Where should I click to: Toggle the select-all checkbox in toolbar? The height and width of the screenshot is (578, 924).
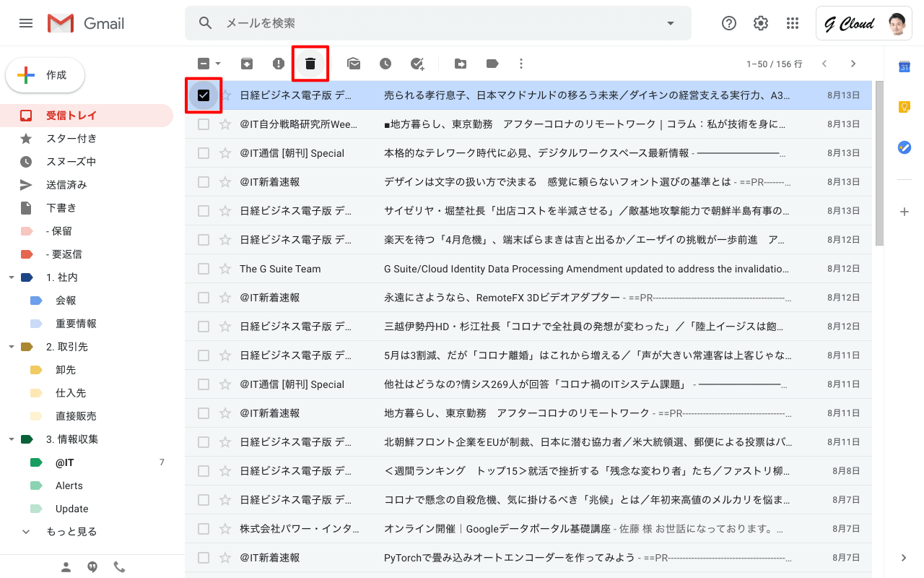tap(204, 64)
